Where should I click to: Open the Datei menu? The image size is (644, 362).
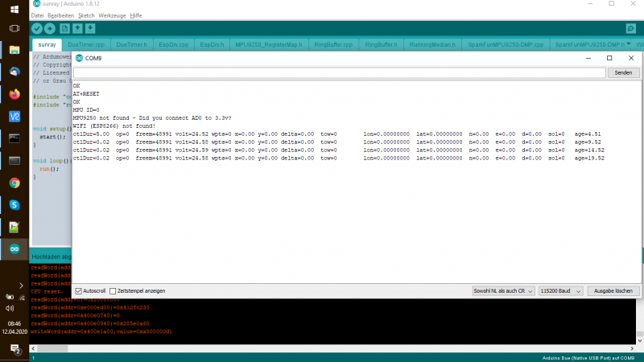37,15
